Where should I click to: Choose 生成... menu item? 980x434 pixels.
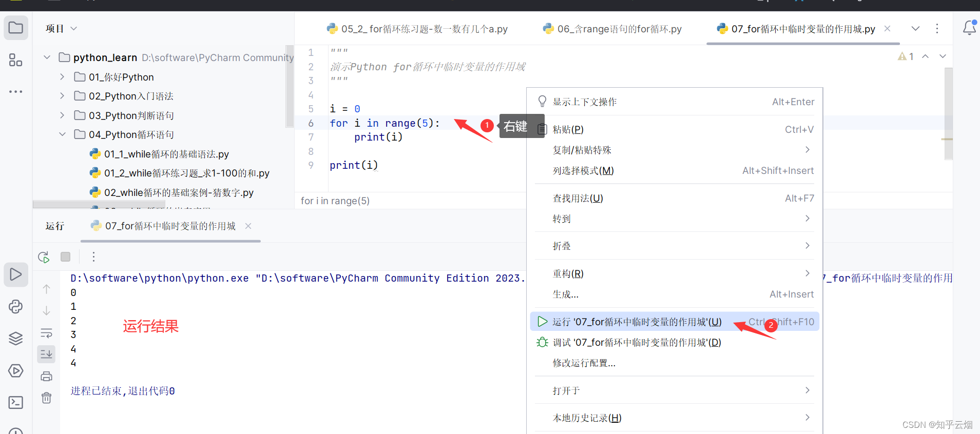point(675,294)
